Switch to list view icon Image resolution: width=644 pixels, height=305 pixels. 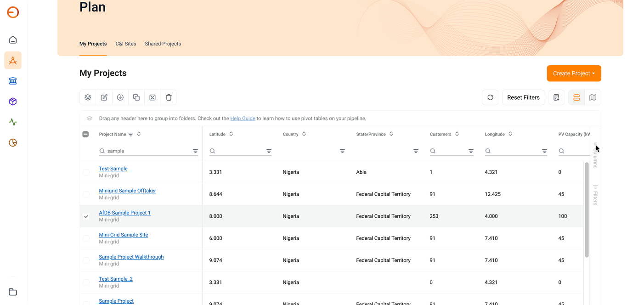[576, 97]
